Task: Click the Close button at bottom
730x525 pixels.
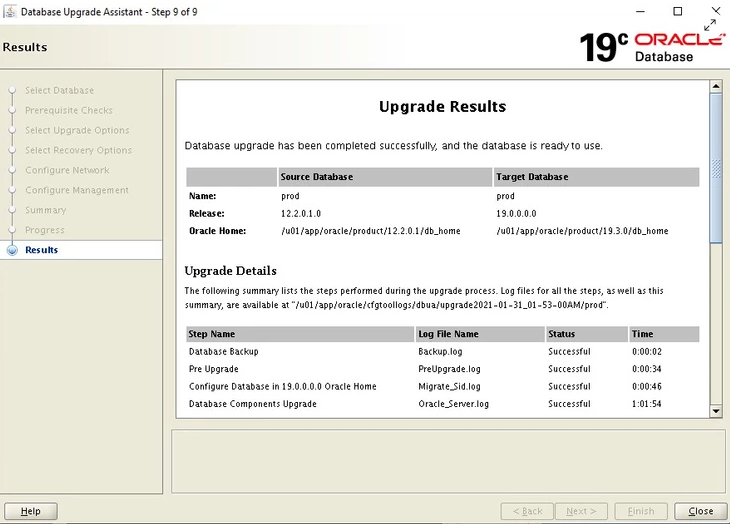Action: [x=701, y=511]
